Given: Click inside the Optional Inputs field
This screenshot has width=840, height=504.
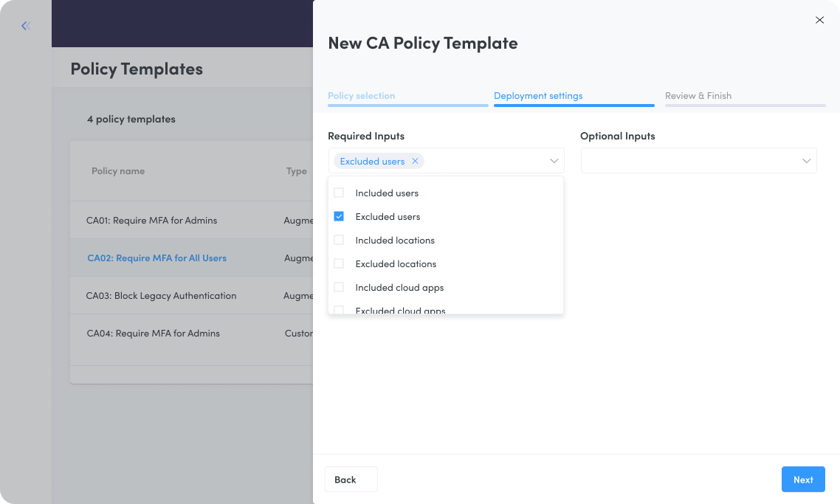Looking at the screenshot, I should click(698, 161).
